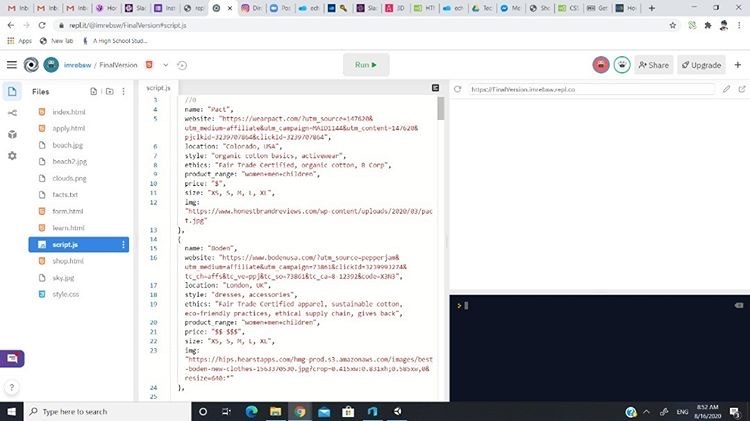Open script.js row options menu
Screen dimensions: 750x421
coord(123,244)
